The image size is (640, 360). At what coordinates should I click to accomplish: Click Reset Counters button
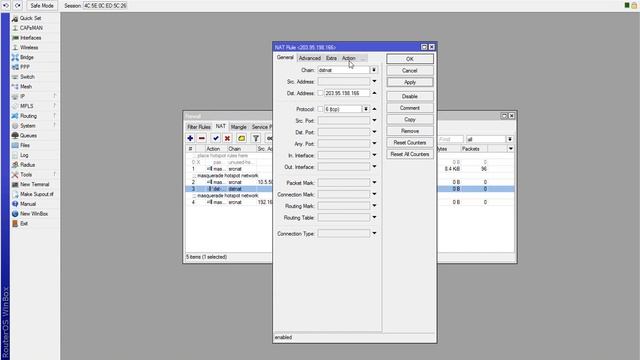(x=410, y=143)
